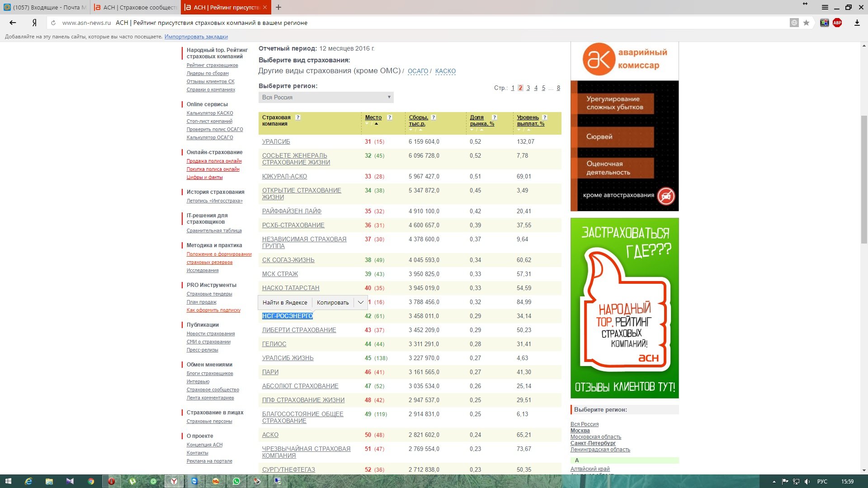The width and height of the screenshot is (868, 488).
Task: Open the translate globe icon in the address bar
Action: click(x=794, y=23)
